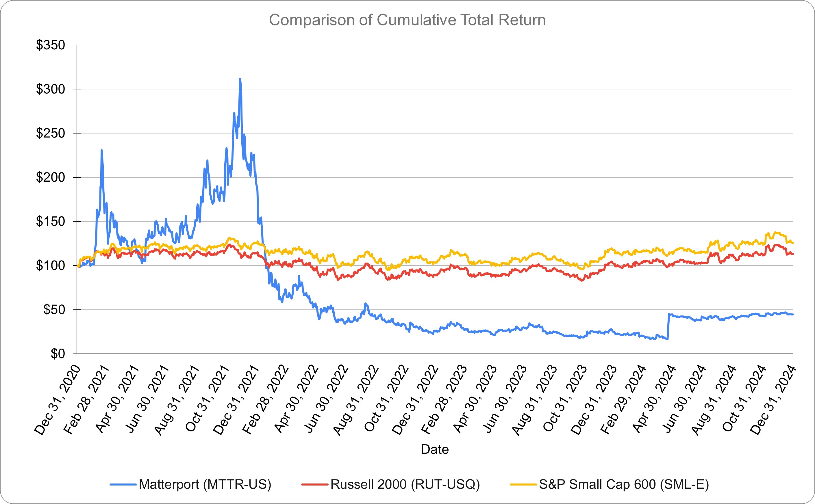Click the $250 y-axis label
Viewport: 815px width, 504px height.
(x=50, y=133)
